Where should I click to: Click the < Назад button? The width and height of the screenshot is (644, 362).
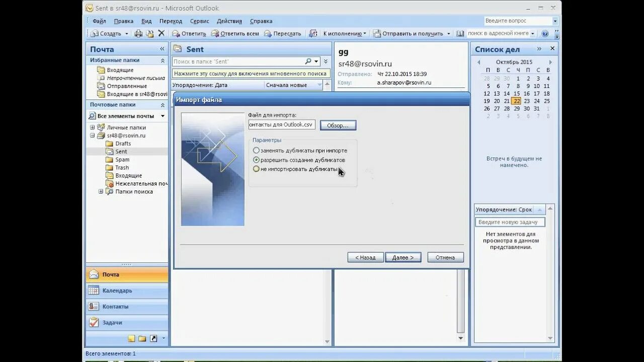click(366, 257)
